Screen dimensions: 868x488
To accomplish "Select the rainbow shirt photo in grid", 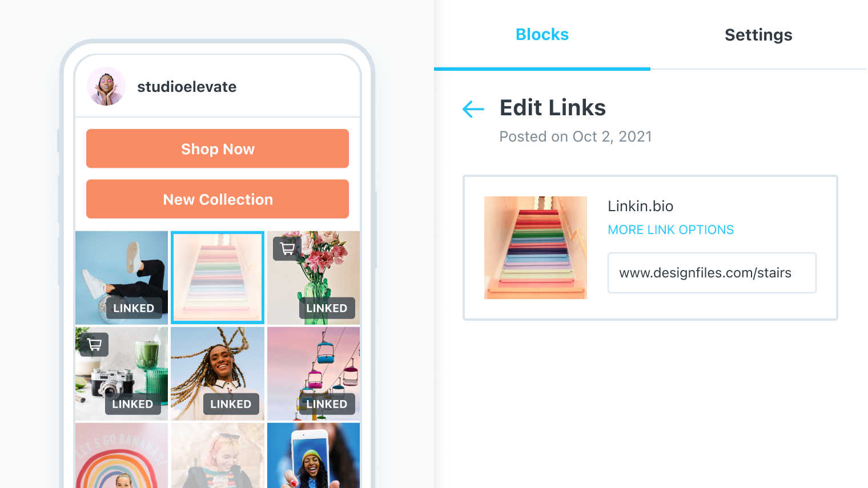I will pos(122,455).
